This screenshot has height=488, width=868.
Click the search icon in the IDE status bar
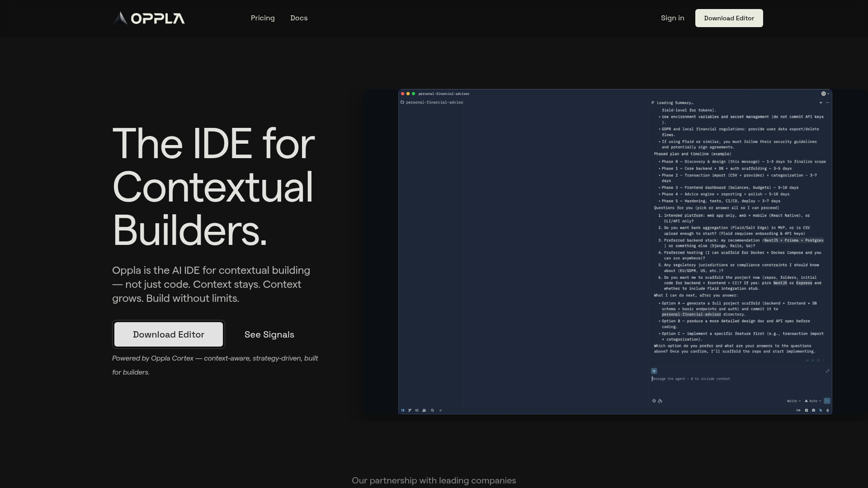(x=433, y=410)
